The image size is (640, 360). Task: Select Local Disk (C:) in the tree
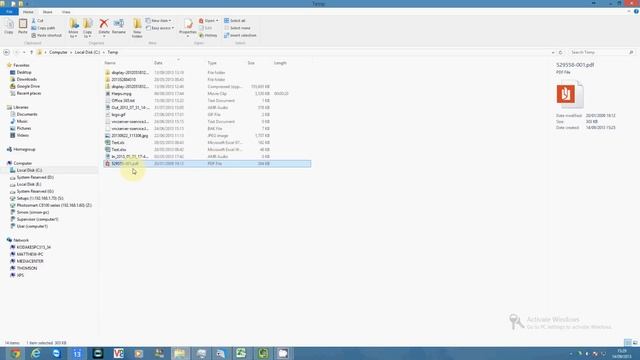(29, 170)
